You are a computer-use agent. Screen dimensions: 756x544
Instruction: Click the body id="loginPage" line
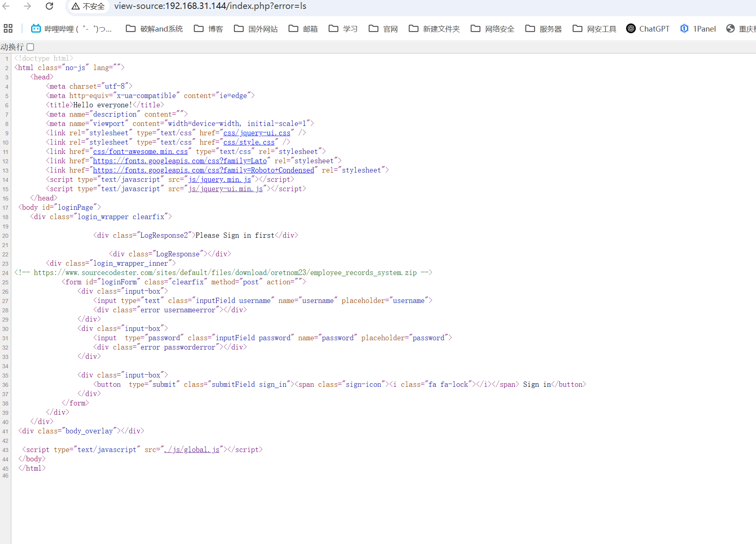click(x=59, y=207)
